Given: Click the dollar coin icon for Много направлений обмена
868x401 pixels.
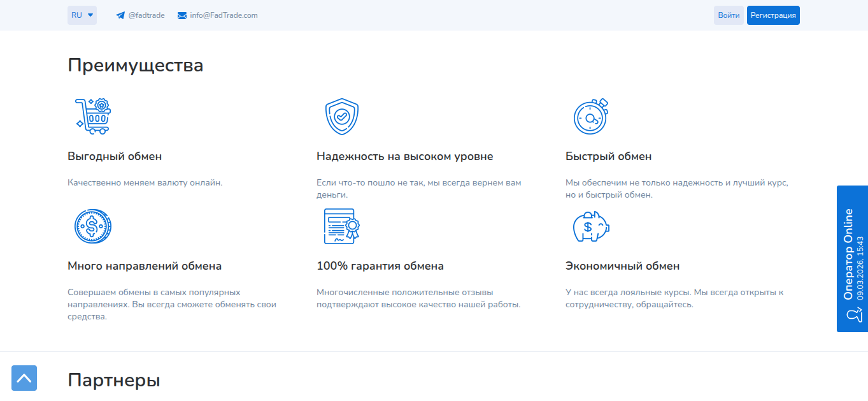Looking at the screenshot, I should coord(93,226).
